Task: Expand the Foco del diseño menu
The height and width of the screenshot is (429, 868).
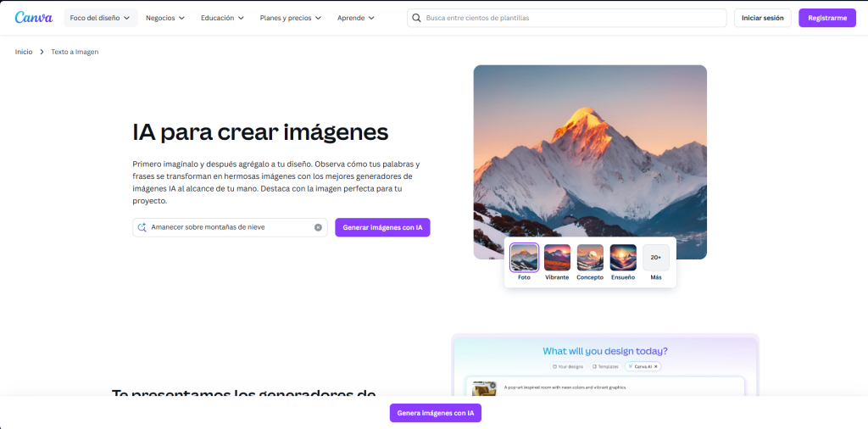Action: [100, 18]
